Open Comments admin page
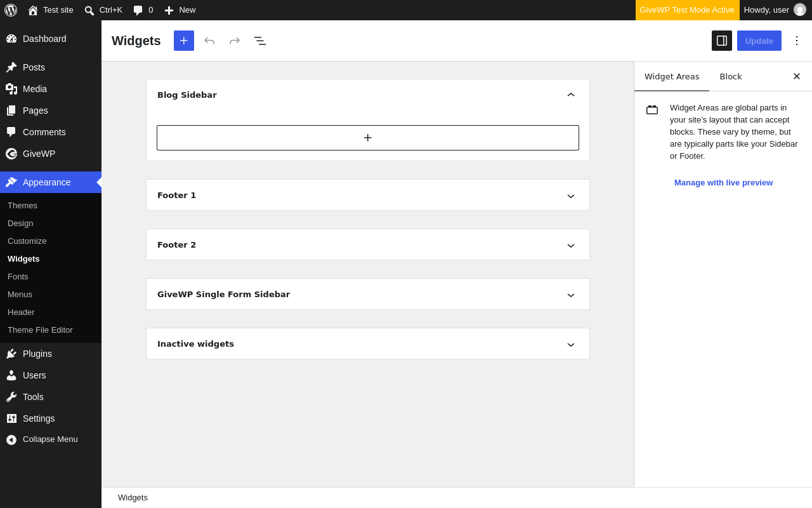 point(51,132)
